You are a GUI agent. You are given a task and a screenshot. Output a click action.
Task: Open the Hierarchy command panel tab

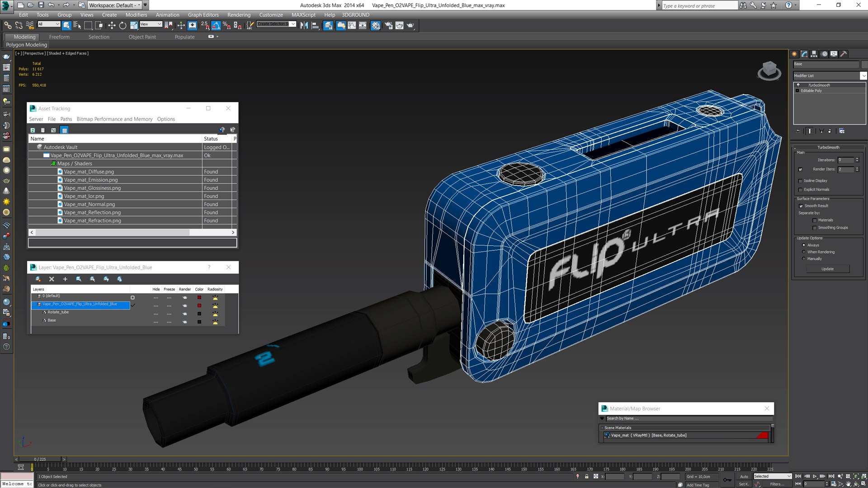(x=814, y=54)
